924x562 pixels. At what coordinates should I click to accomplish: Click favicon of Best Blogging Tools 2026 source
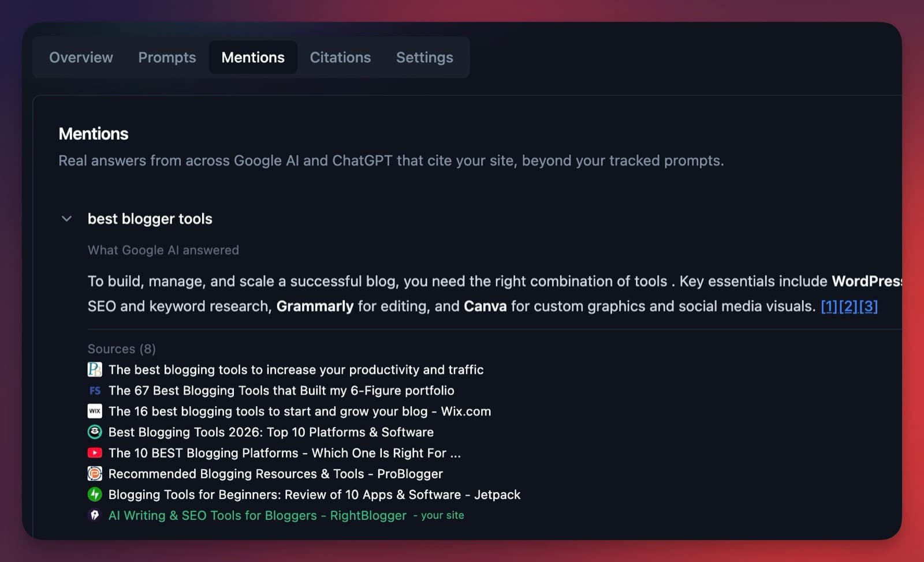(x=95, y=432)
